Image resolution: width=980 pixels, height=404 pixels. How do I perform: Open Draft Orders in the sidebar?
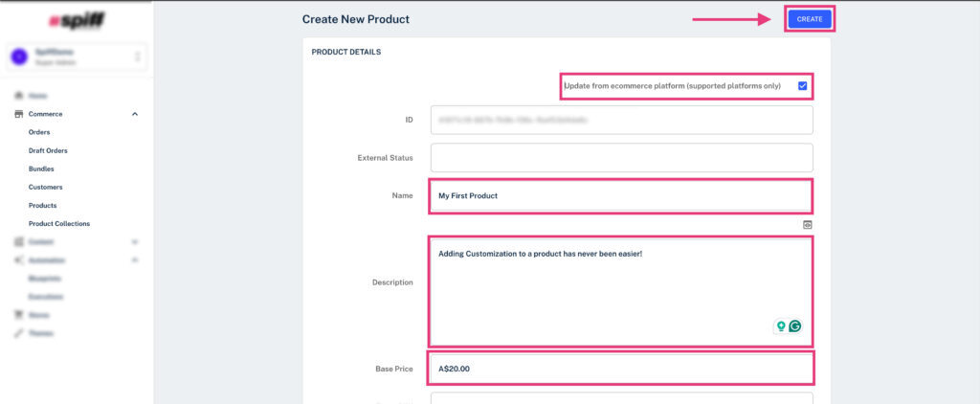click(x=48, y=150)
